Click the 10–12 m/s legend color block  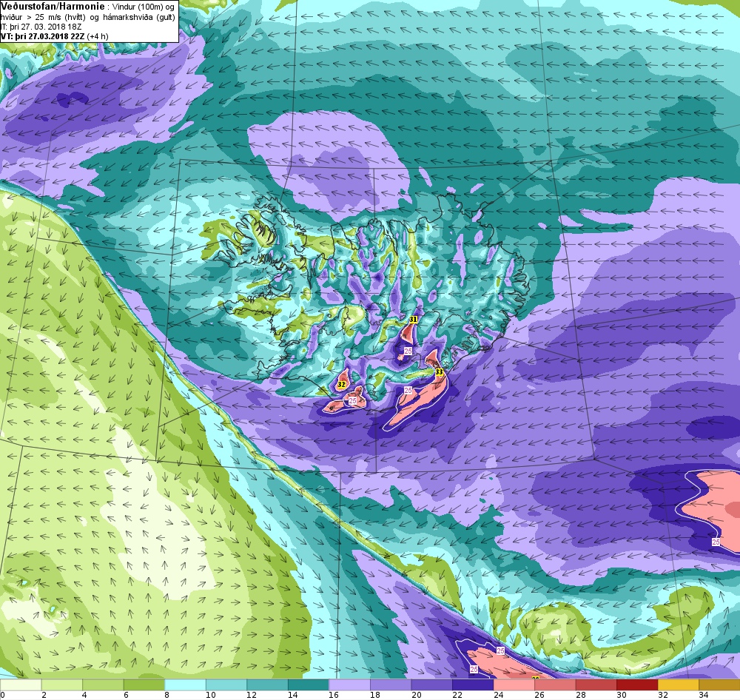(x=226, y=684)
